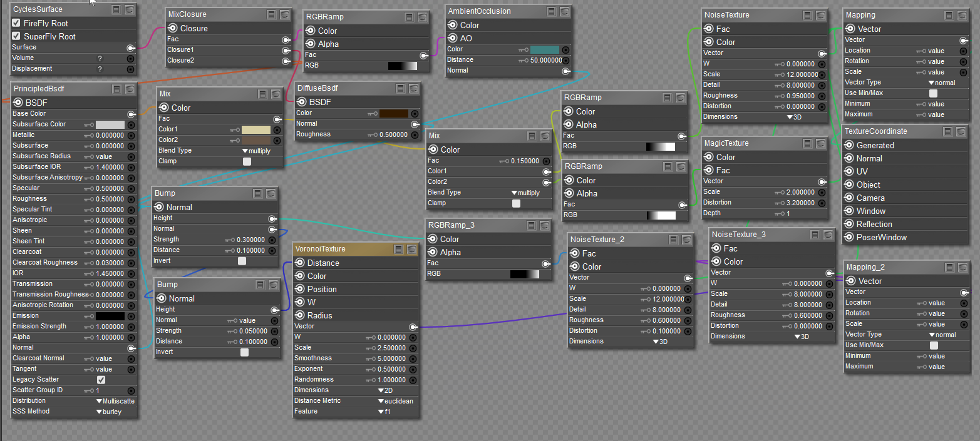Open the Feature f1 dropdown
The image size is (980, 441).
(x=384, y=412)
